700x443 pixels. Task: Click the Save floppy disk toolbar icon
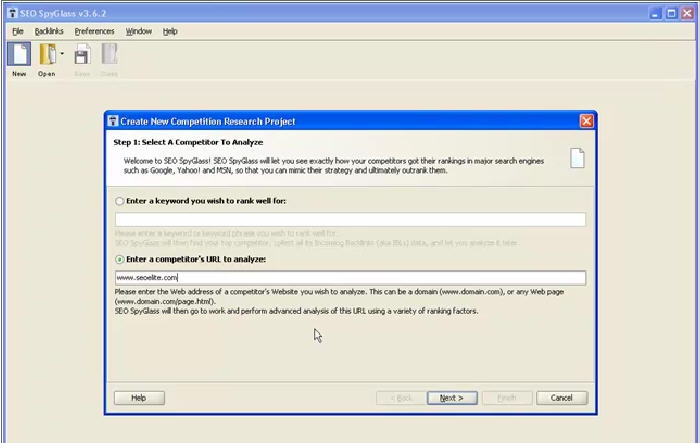pyautogui.click(x=82, y=55)
